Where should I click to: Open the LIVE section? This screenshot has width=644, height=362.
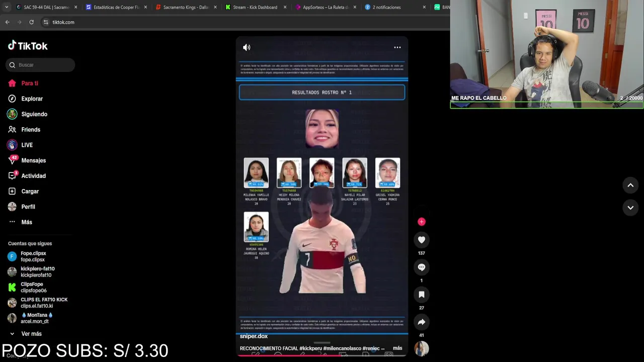coord(20,145)
